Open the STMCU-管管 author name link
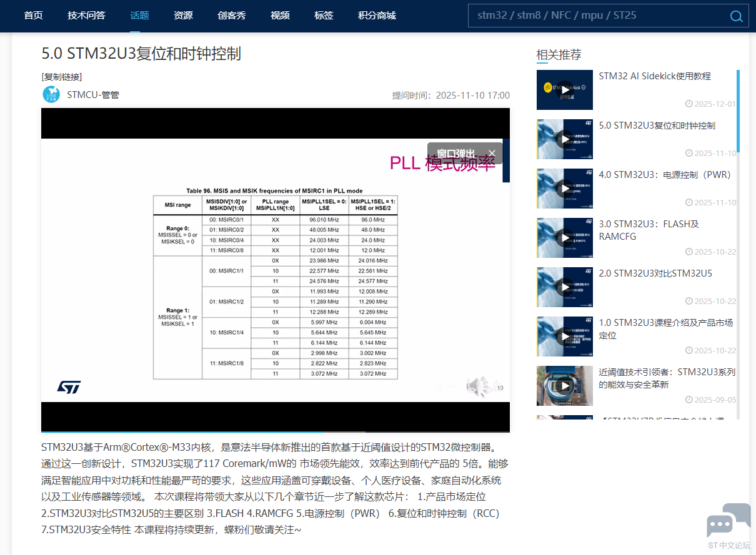Screen dimensions: 756x555 tap(93, 95)
